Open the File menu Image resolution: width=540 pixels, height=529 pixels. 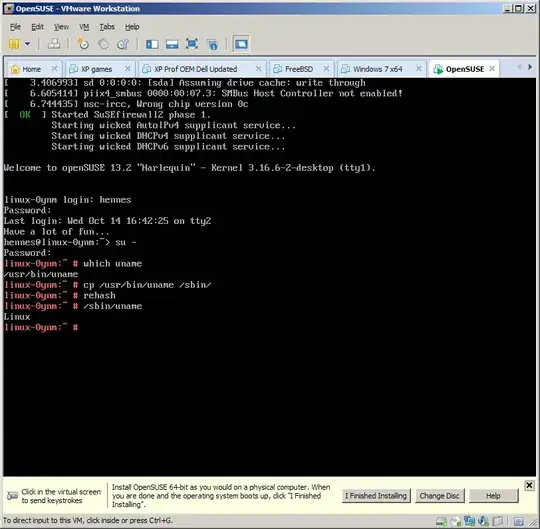pos(15,27)
